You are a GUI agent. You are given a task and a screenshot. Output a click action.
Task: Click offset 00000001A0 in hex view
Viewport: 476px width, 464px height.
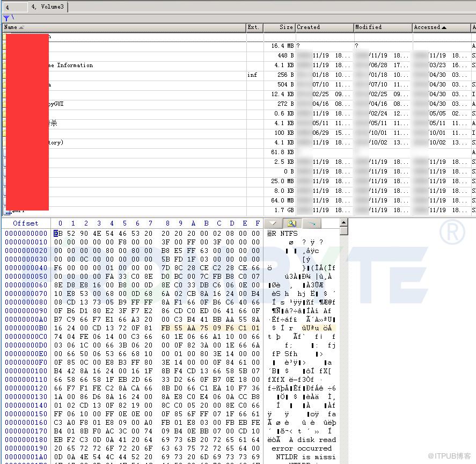26,457
